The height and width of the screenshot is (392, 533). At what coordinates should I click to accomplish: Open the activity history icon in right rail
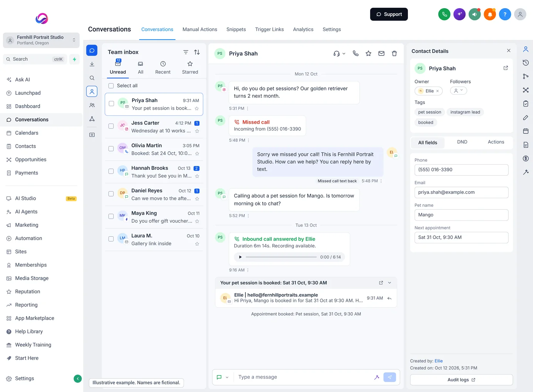(526, 62)
